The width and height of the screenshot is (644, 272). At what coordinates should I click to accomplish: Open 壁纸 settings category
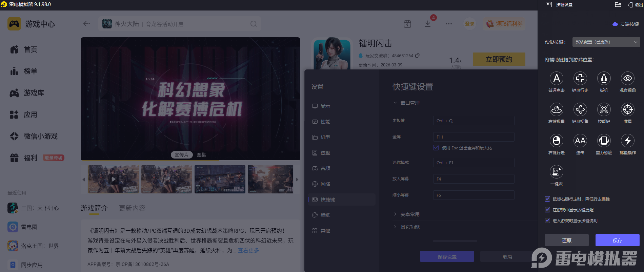pos(342,215)
